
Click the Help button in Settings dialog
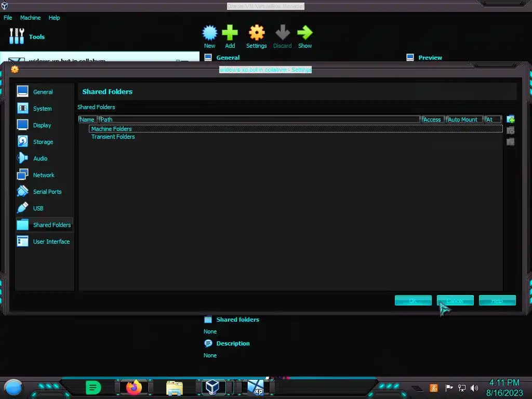tap(497, 300)
